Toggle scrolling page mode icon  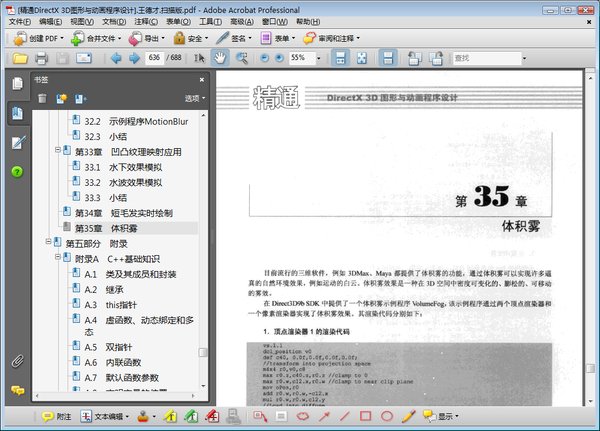[340, 58]
